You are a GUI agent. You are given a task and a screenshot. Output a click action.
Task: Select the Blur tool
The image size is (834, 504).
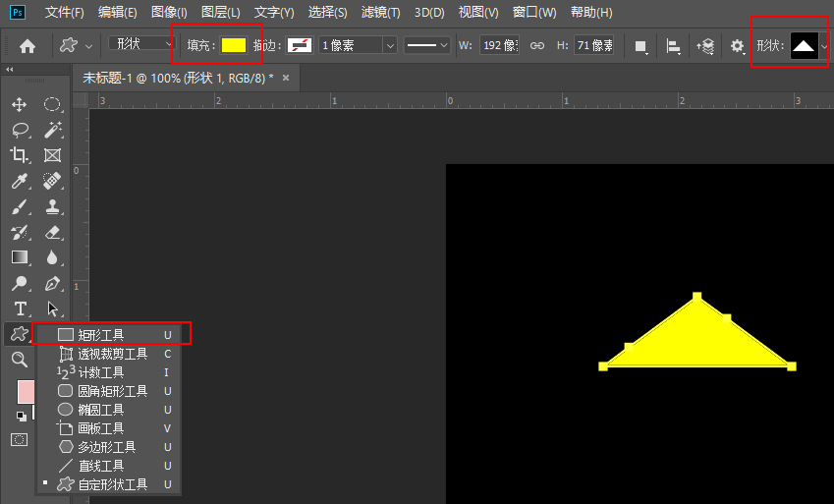click(52, 257)
